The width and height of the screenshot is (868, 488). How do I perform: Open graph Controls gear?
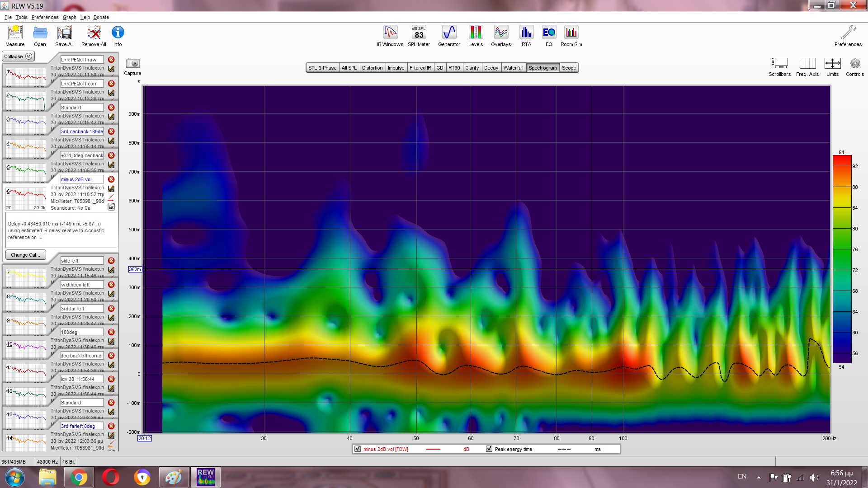854,64
